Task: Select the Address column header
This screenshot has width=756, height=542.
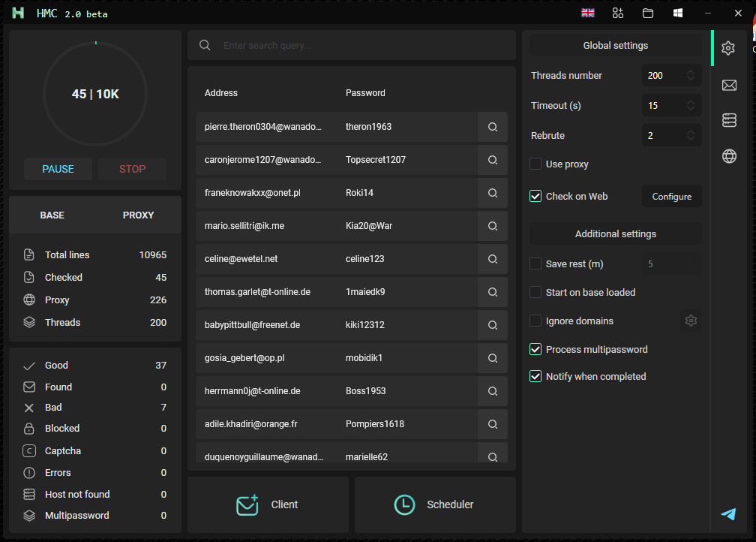Action: (220, 92)
